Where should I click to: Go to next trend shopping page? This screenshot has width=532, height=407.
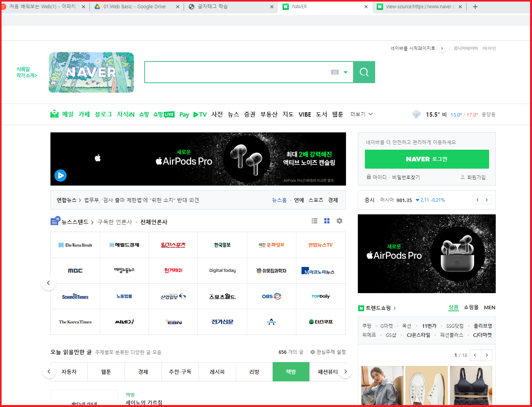(487, 355)
